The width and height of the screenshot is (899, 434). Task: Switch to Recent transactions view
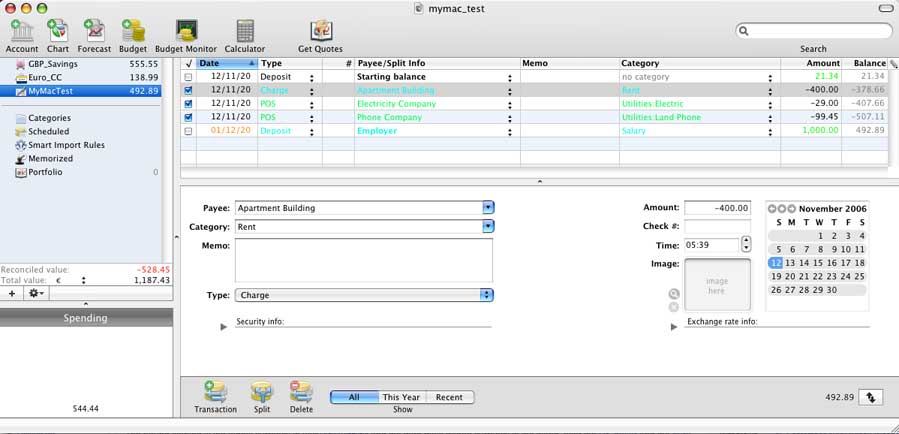pos(449,397)
